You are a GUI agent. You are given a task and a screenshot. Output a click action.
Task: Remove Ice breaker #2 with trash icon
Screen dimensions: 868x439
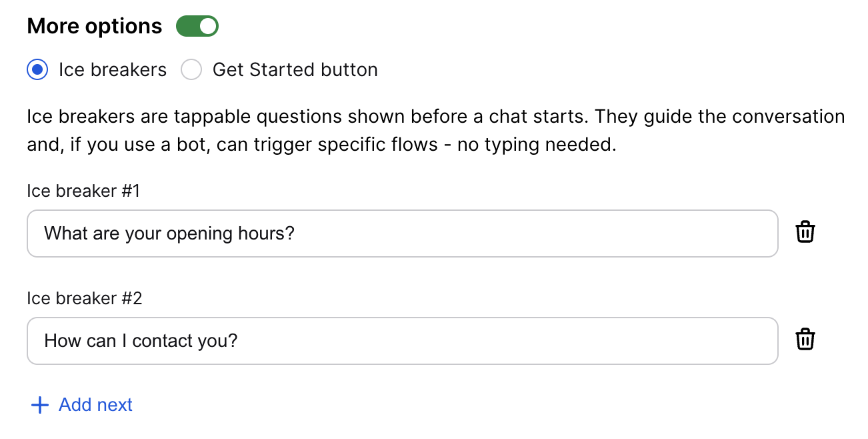(x=805, y=340)
